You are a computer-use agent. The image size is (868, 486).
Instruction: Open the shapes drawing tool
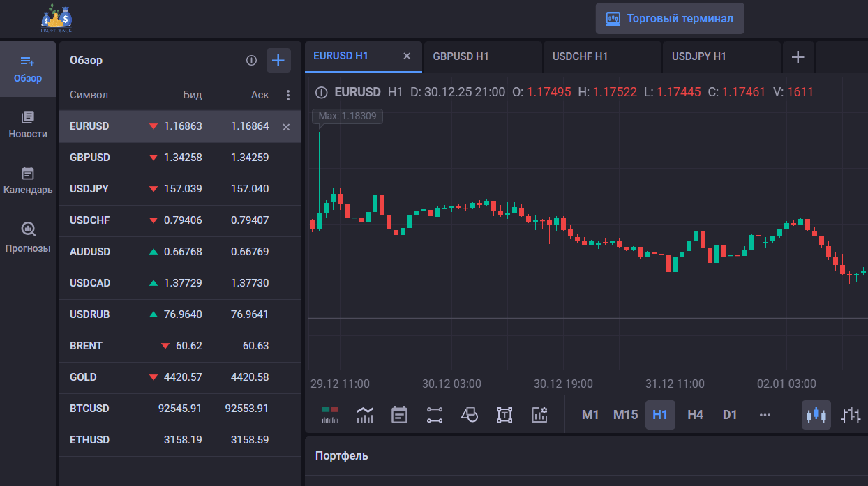coord(469,415)
